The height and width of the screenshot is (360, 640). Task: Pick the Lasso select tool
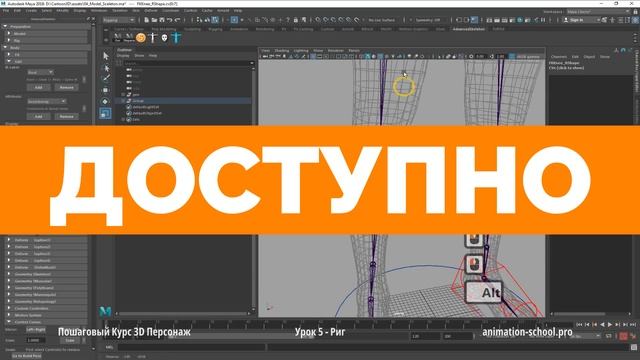click(x=106, y=67)
